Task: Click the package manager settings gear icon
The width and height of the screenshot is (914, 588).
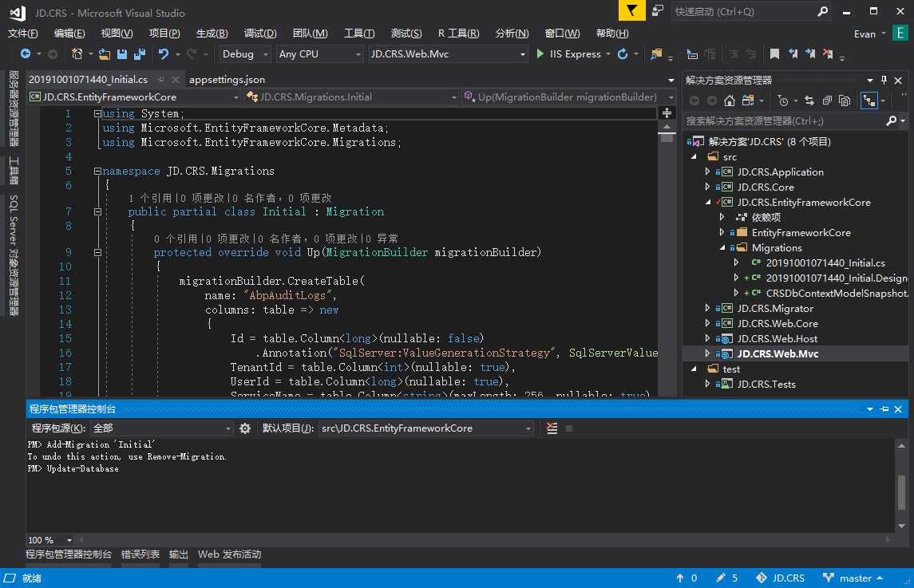Action: click(245, 428)
